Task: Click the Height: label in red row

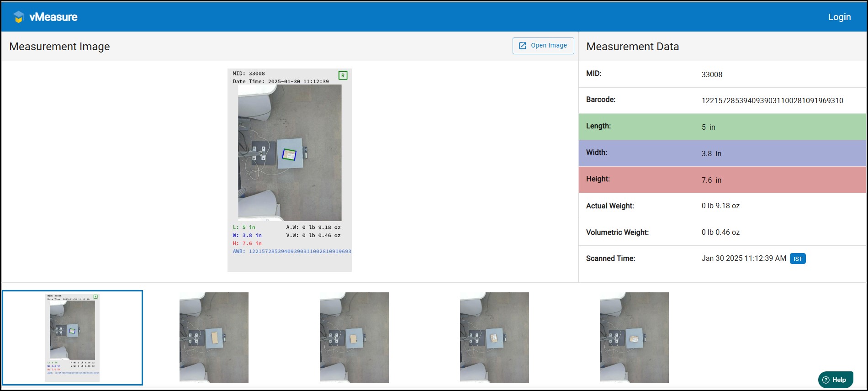Action: (x=598, y=179)
